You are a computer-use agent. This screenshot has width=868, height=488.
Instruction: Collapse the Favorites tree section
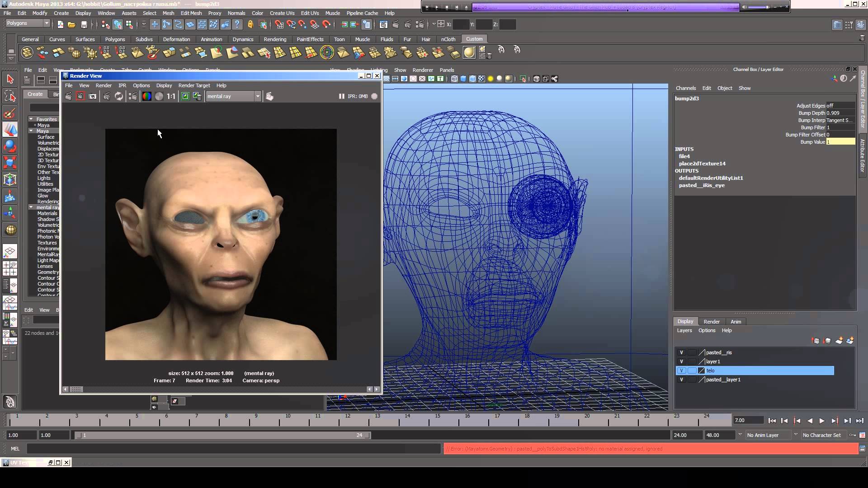click(x=31, y=119)
